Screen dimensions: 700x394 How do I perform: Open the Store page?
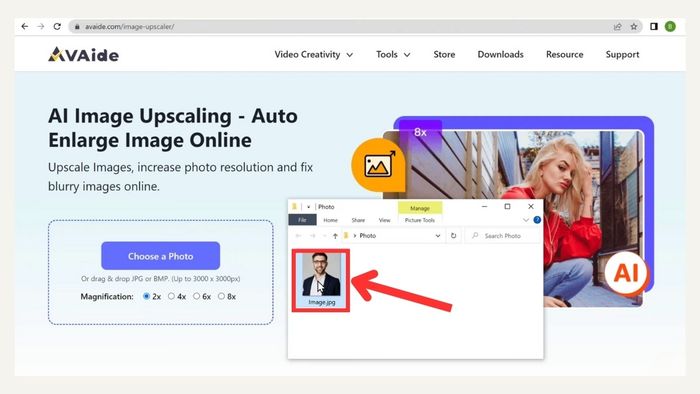point(444,54)
